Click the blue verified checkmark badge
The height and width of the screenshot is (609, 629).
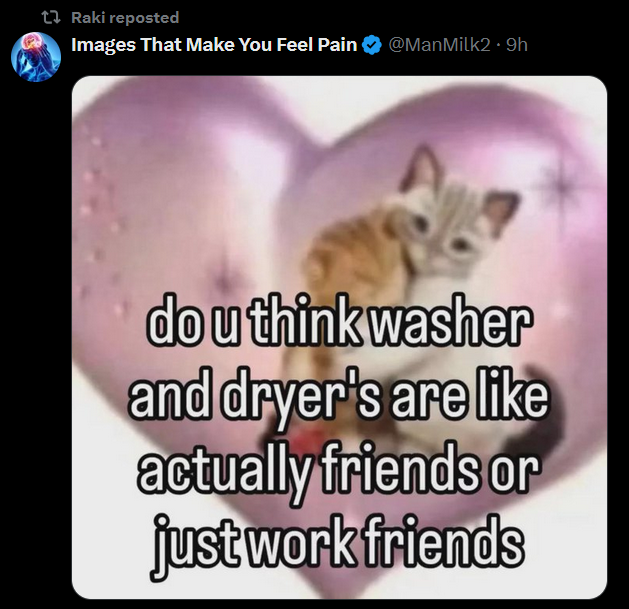(x=372, y=45)
